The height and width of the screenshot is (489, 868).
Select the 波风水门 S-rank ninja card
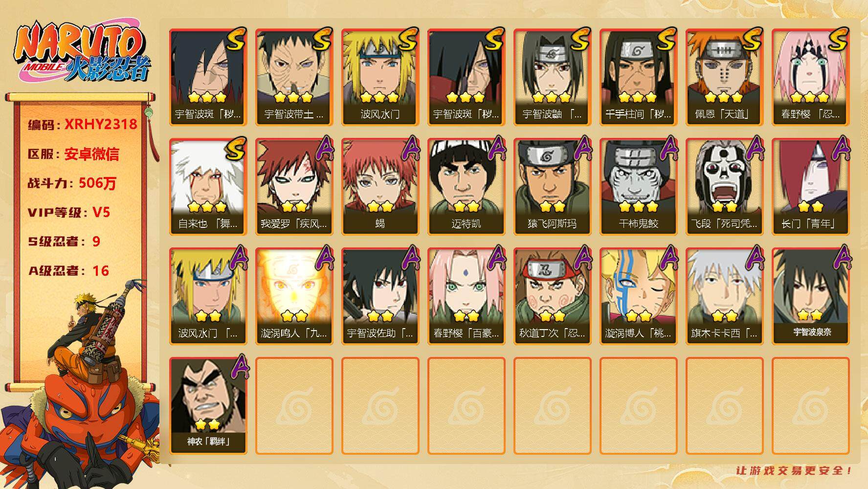pos(380,77)
